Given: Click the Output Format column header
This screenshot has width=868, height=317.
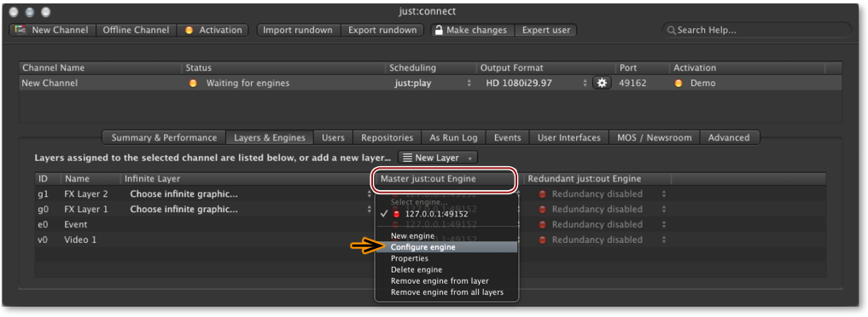Looking at the screenshot, I should (545, 68).
